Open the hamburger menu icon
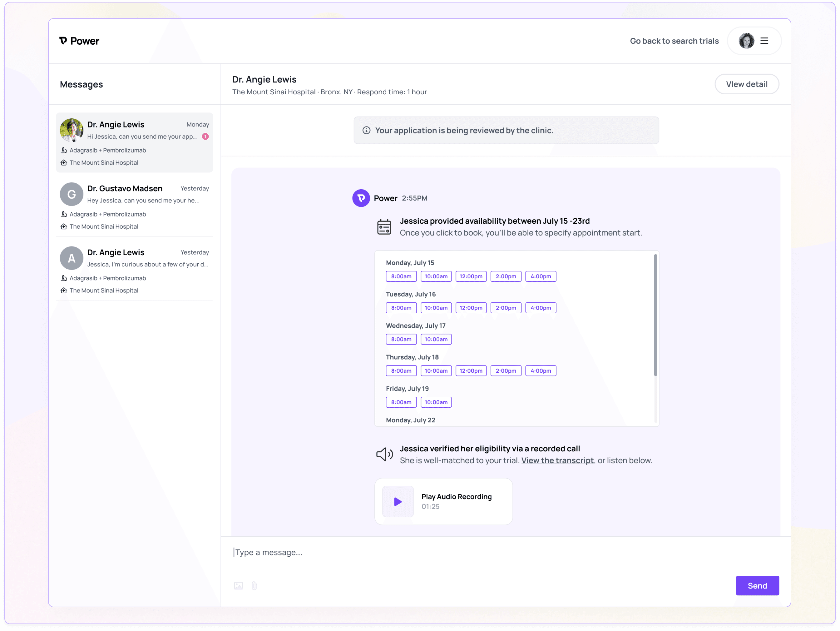 coord(764,41)
